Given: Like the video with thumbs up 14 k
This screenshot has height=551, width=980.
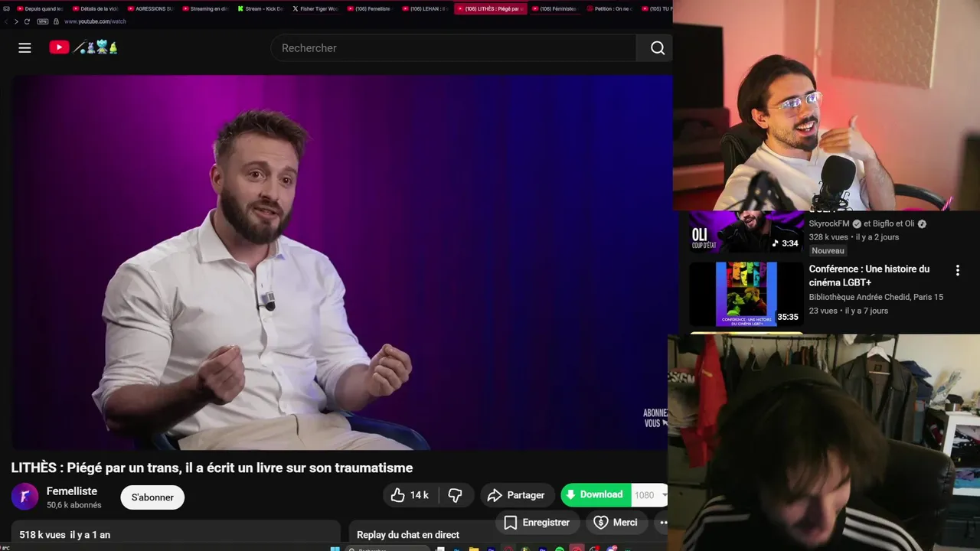Looking at the screenshot, I should [410, 495].
